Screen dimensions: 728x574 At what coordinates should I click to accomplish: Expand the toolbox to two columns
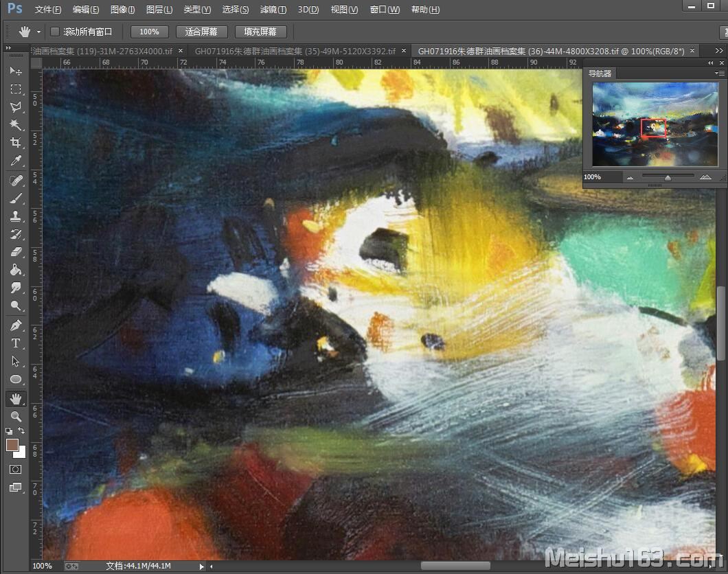[8, 48]
